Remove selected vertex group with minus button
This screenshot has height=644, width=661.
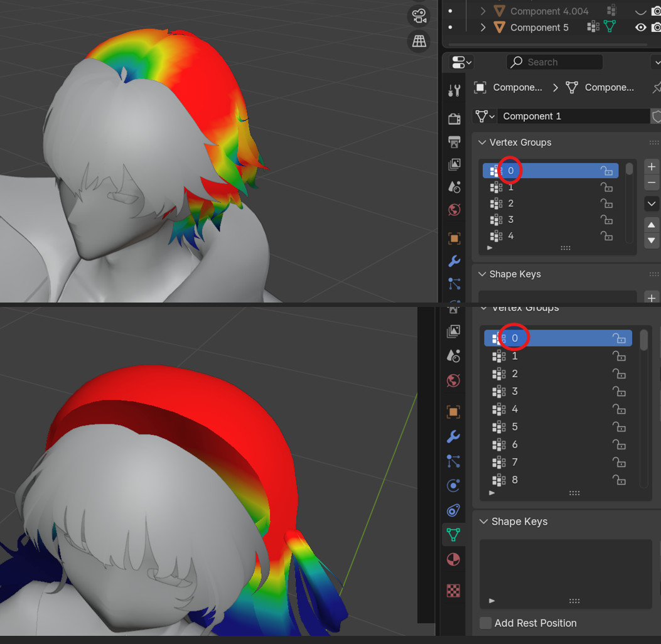pos(651,183)
